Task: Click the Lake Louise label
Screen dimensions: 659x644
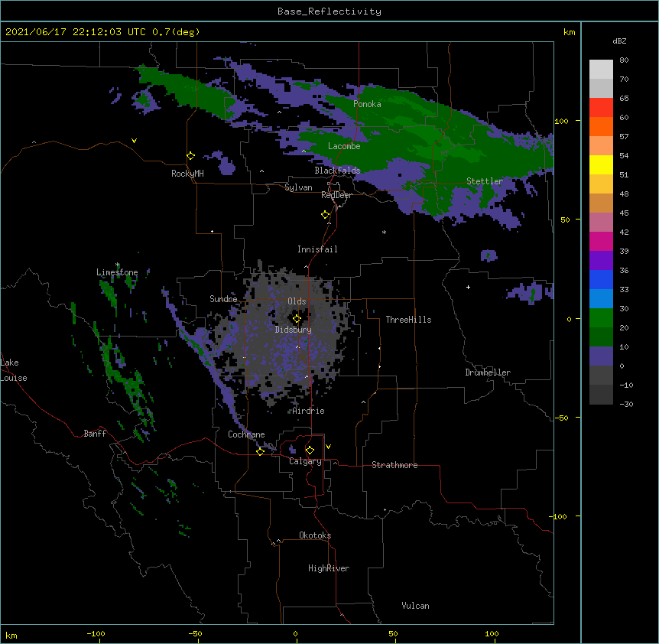Action: (14, 370)
